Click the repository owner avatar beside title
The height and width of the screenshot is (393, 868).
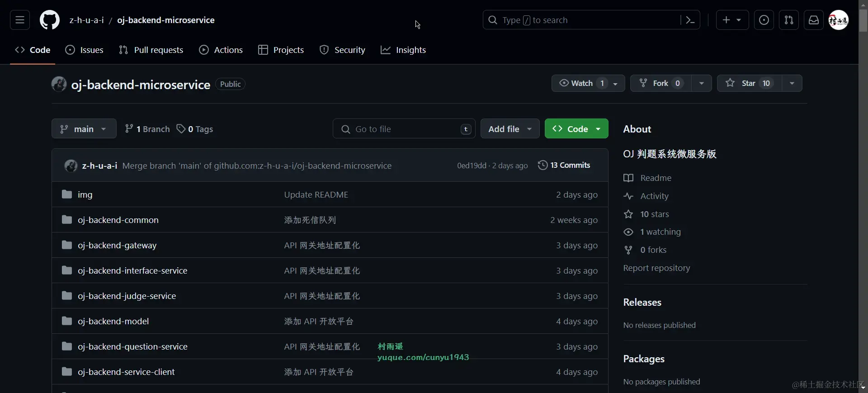[x=59, y=84]
